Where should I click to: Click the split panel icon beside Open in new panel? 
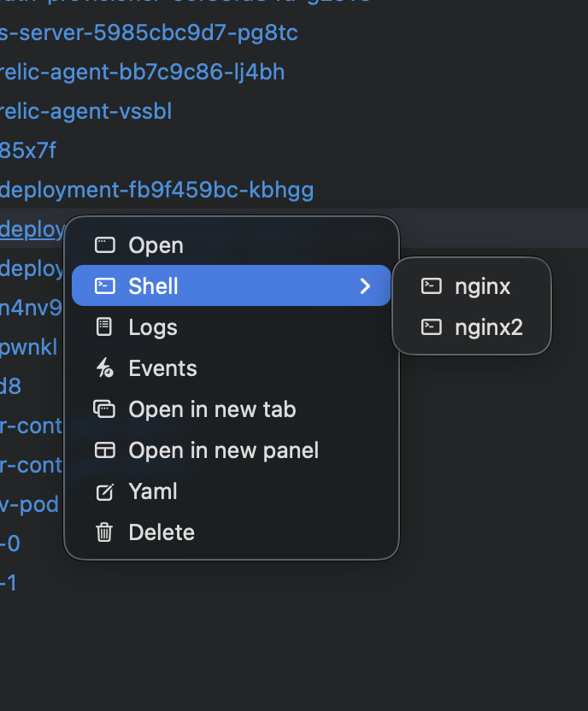coord(103,450)
